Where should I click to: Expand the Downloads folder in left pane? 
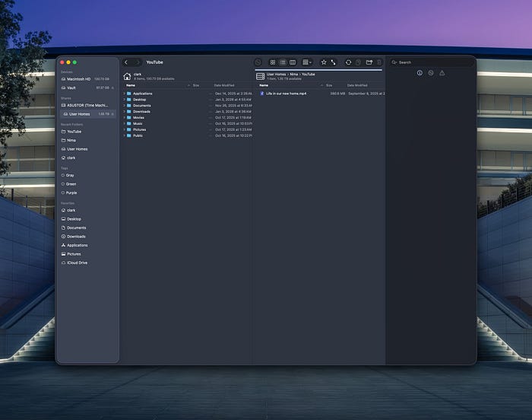click(x=125, y=111)
